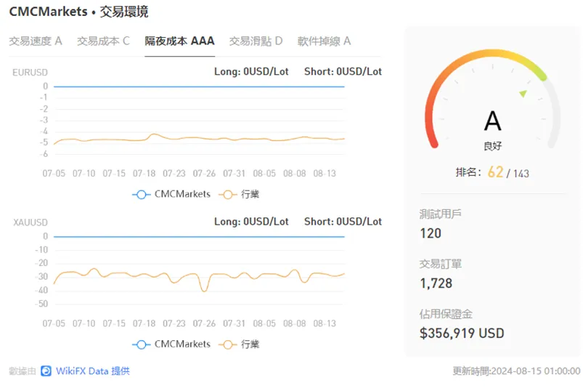The image size is (588, 391).
Task: Click EURUSD Short: 0USD/Lot value
Action: click(343, 71)
